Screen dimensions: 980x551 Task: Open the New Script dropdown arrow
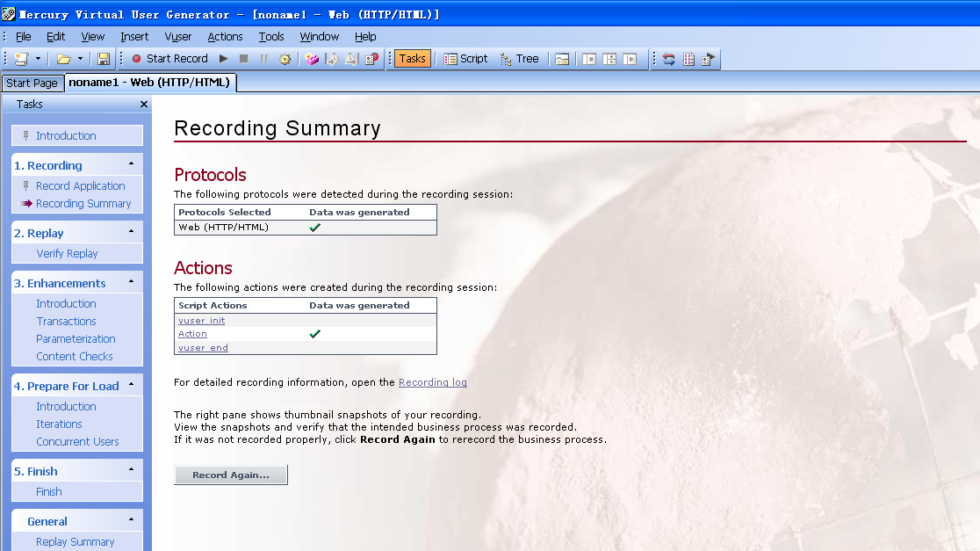click(x=38, y=59)
